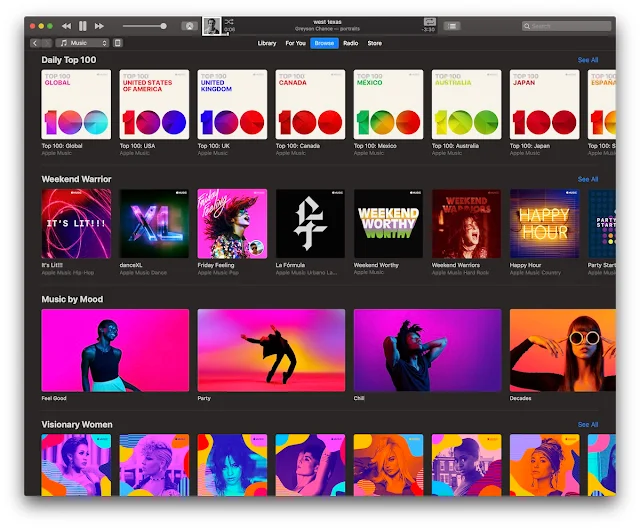Viewport: 640px width, 528px height.
Task: Open Top 100: Canada playlist cover
Action: click(310, 104)
